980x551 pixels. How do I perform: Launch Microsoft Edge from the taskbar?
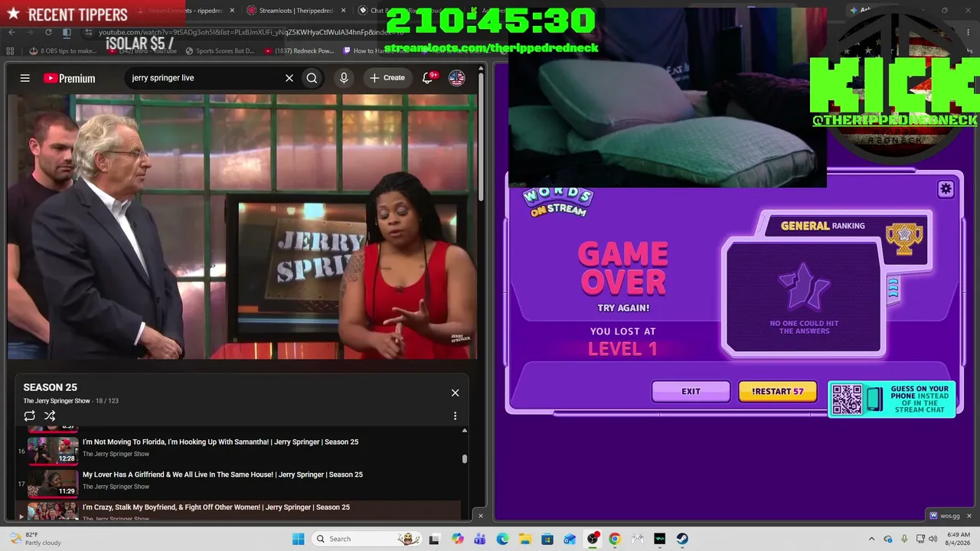502,539
